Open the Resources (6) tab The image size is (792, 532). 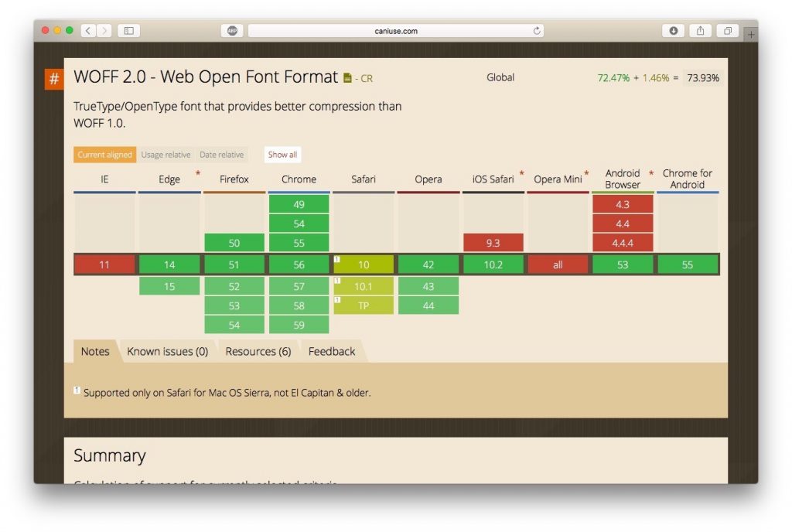[258, 351]
